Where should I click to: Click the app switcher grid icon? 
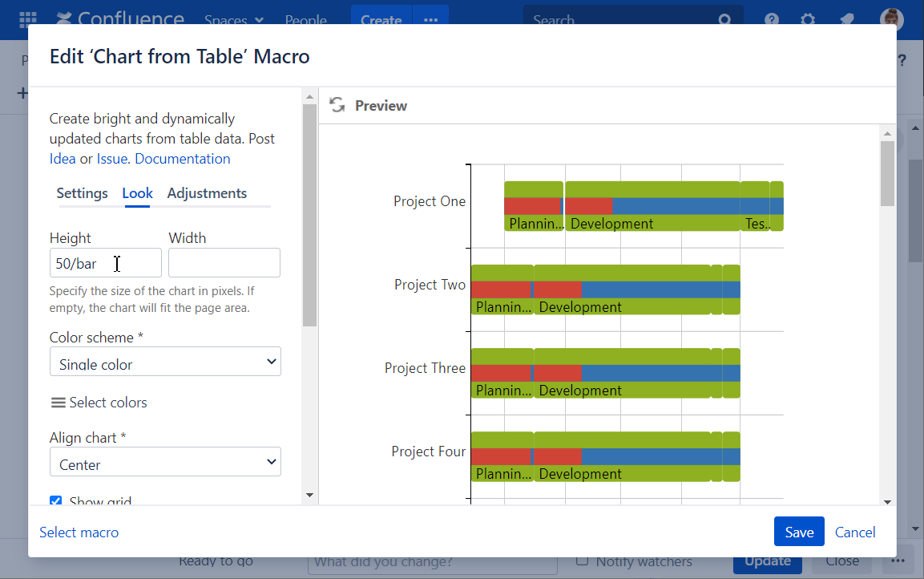(x=29, y=18)
